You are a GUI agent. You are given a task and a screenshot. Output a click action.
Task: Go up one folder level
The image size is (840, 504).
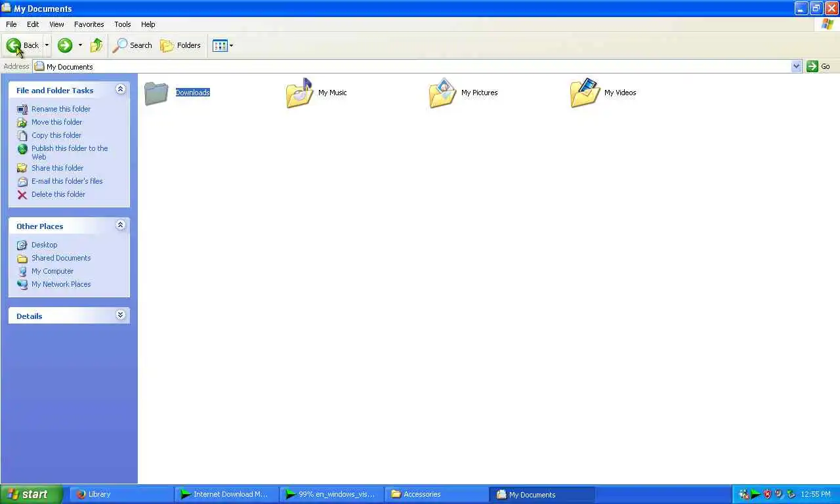tap(96, 45)
